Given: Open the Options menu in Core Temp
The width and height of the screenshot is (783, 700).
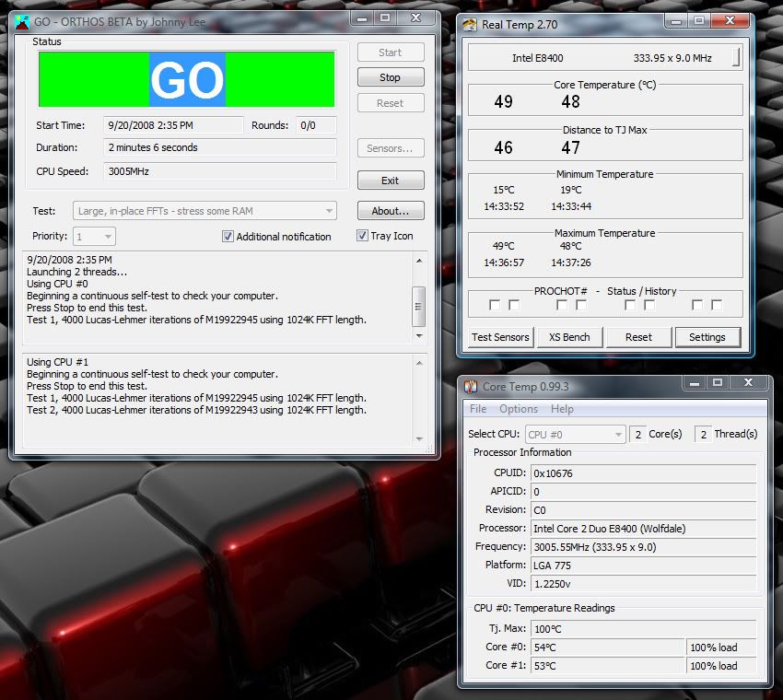Looking at the screenshot, I should coord(519,409).
